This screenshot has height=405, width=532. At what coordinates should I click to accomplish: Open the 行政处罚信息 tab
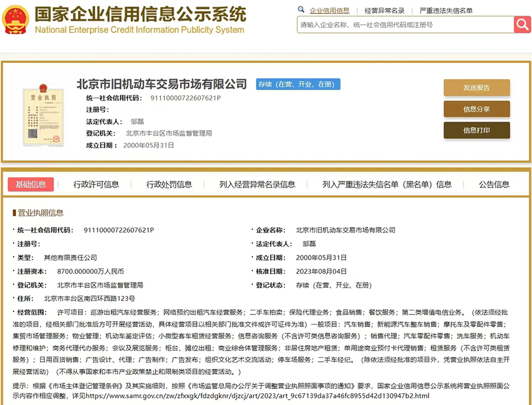tap(169, 184)
